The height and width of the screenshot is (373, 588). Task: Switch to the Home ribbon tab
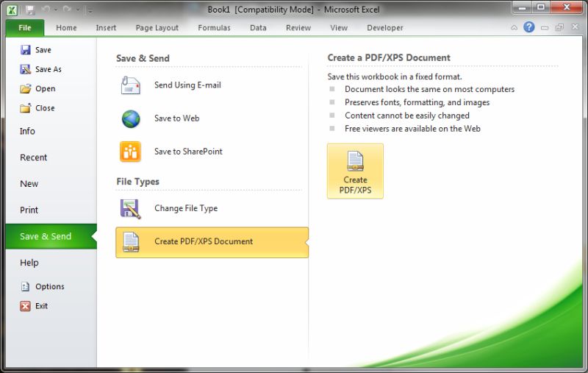[66, 28]
